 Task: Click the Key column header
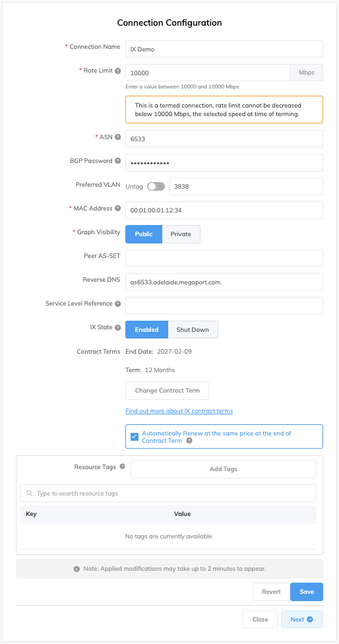(x=31, y=513)
